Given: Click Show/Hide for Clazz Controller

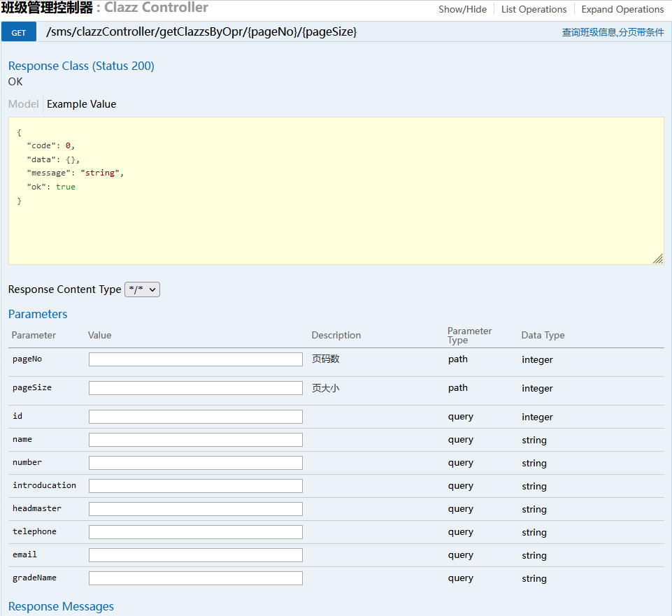Looking at the screenshot, I should pyautogui.click(x=462, y=9).
